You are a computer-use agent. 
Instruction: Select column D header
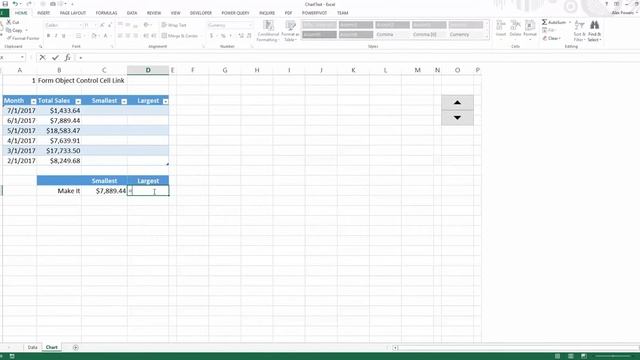point(148,70)
